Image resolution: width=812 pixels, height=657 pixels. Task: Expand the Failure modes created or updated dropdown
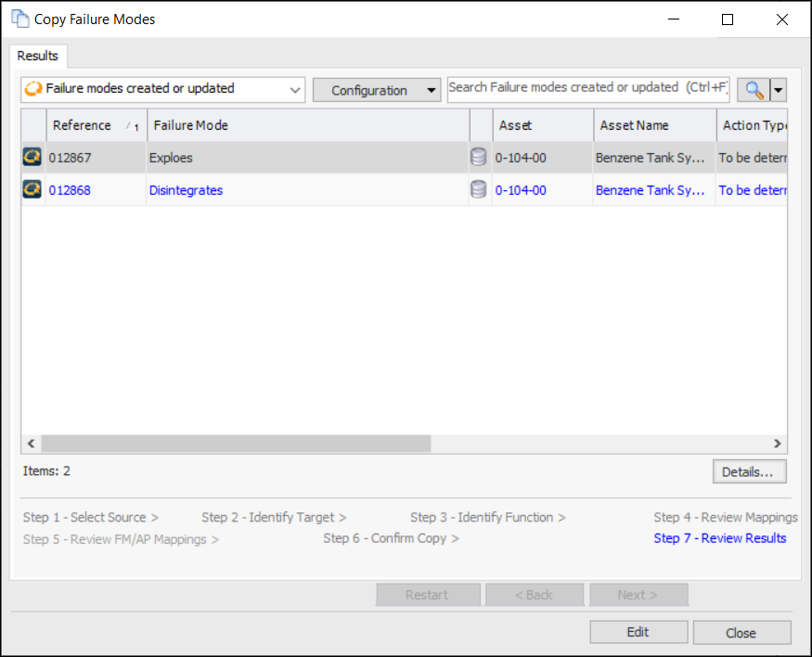tap(295, 90)
